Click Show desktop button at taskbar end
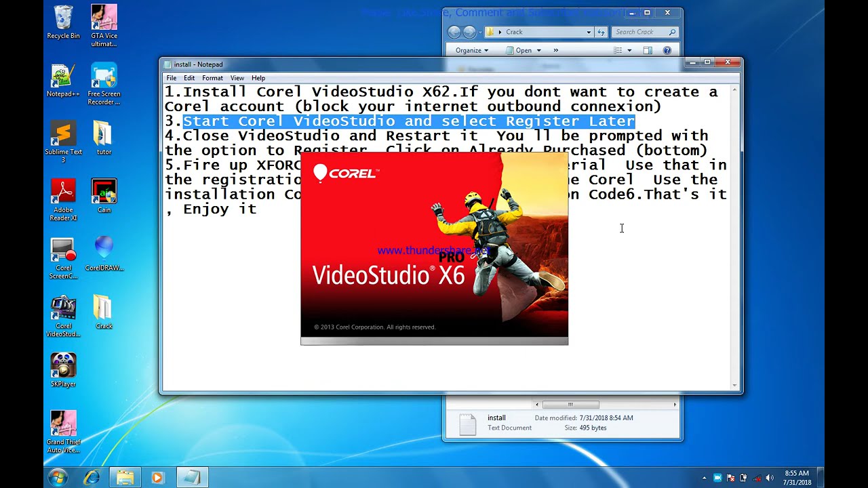This screenshot has width=868, height=488. coord(820,478)
